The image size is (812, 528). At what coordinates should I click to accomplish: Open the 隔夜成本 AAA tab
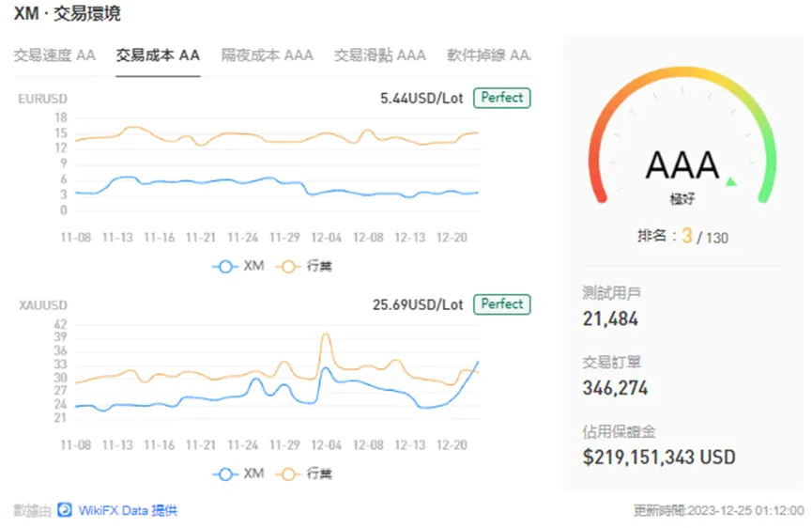(268, 54)
